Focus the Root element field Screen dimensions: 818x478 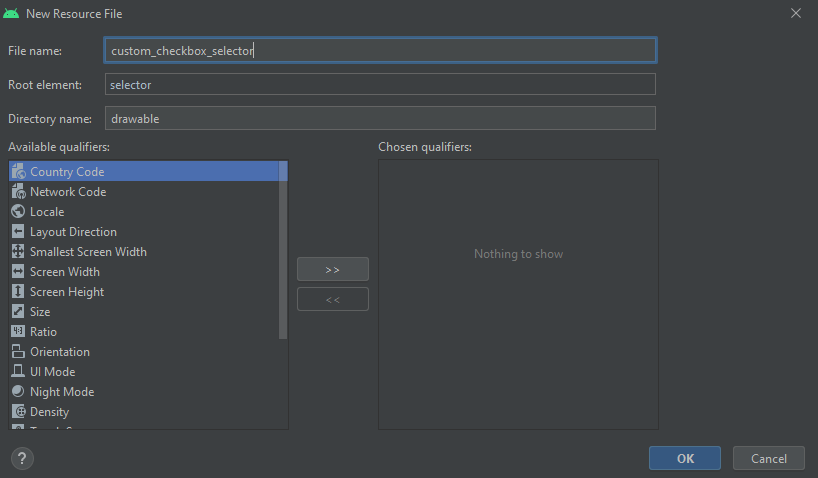tap(380, 84)
